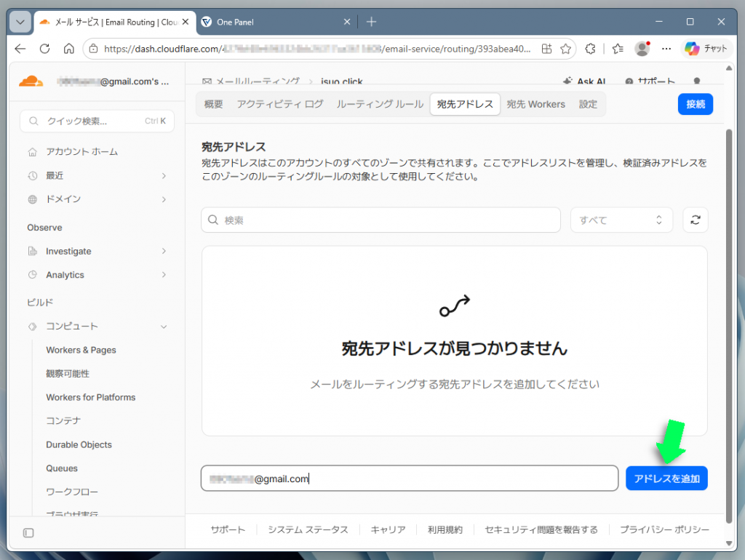Click the 接続 button
This screenshot has width=745, height=560.
(695, 104)
